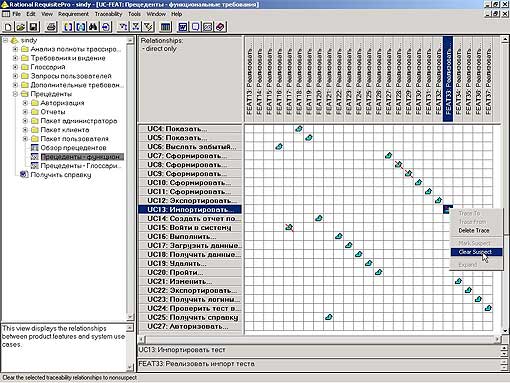Select the Обзор прецедентов view

click(x=73, y=148)
